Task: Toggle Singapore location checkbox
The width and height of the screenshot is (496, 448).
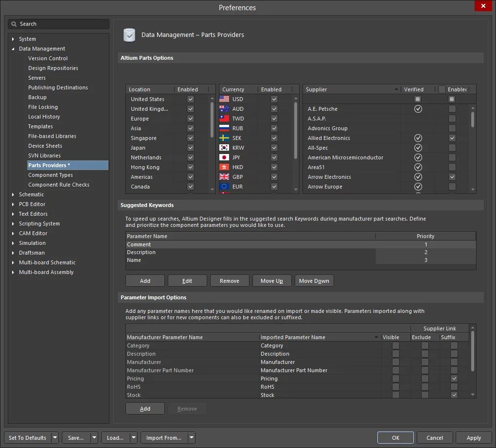Action: (191, 138)
